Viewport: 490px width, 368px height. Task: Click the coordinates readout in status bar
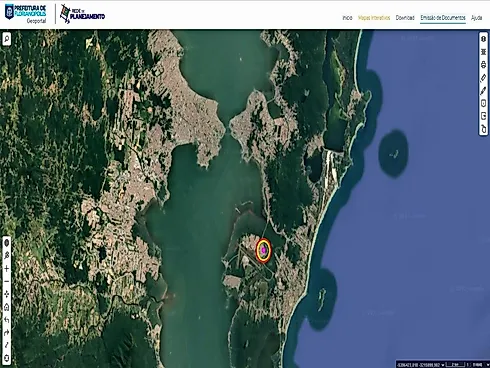(x=419, y=365)
